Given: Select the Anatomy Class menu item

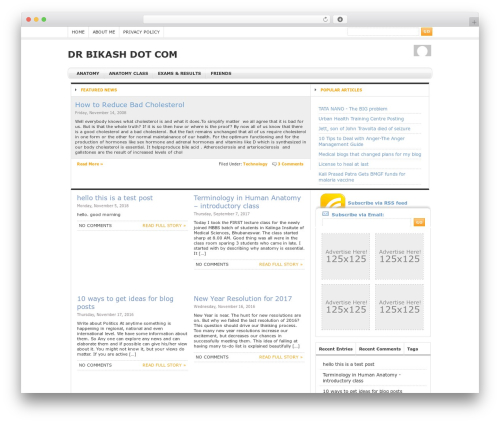Looking at the screenshot, I should [128, 73].
